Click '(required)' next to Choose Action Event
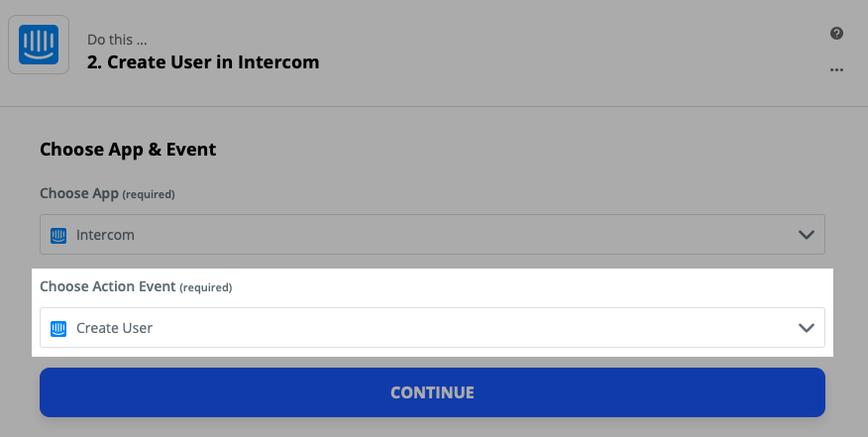 click(206, 287)
